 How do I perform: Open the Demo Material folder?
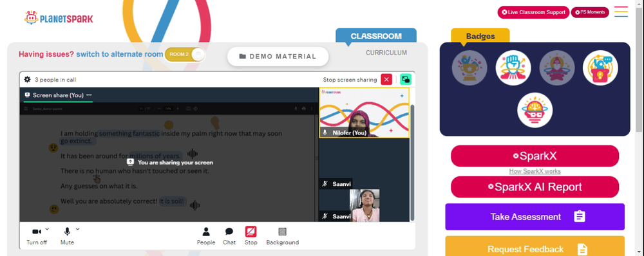point(278,57)
